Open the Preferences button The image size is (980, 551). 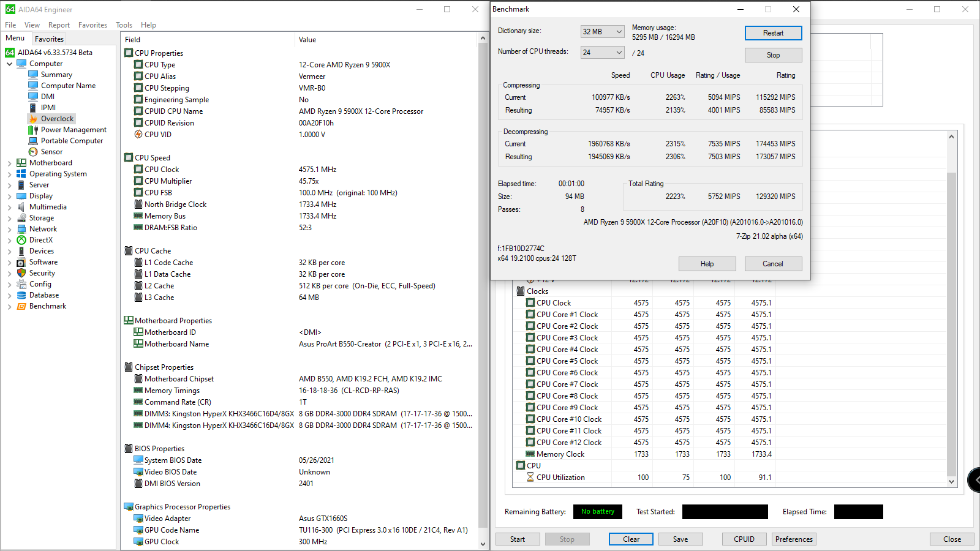coord(794,539)
